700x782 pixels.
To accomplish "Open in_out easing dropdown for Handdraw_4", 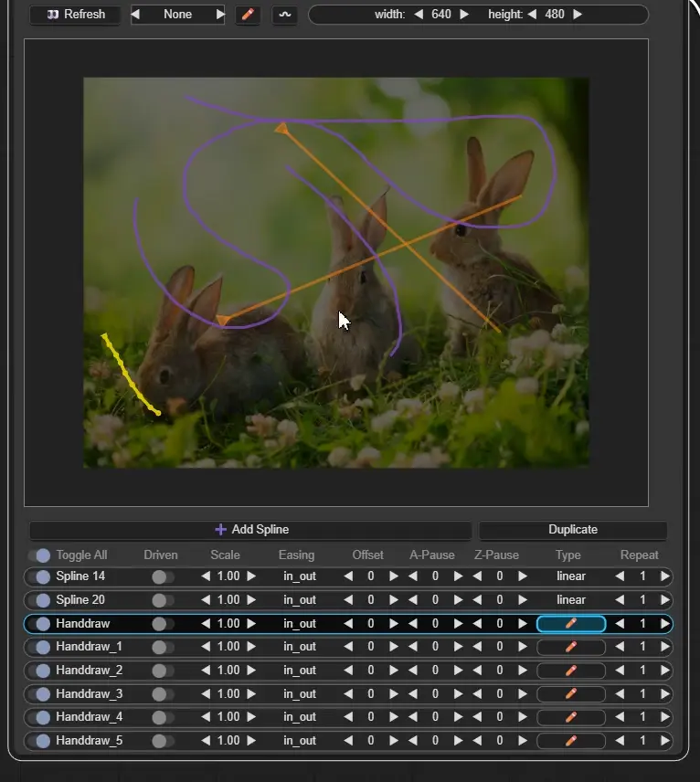I will [x=300, y=717].
